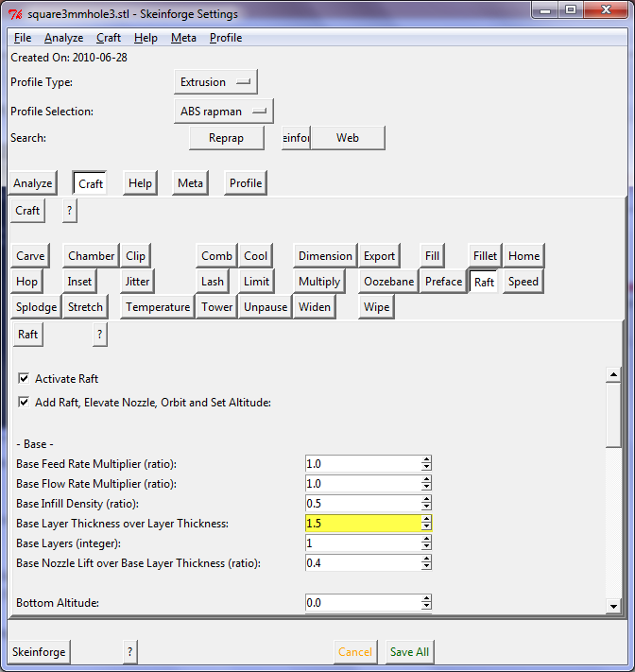Open Profile Selection ABS rapman dropdown
The height and width of the screenshot is (672, 635).
pos(224,112)
